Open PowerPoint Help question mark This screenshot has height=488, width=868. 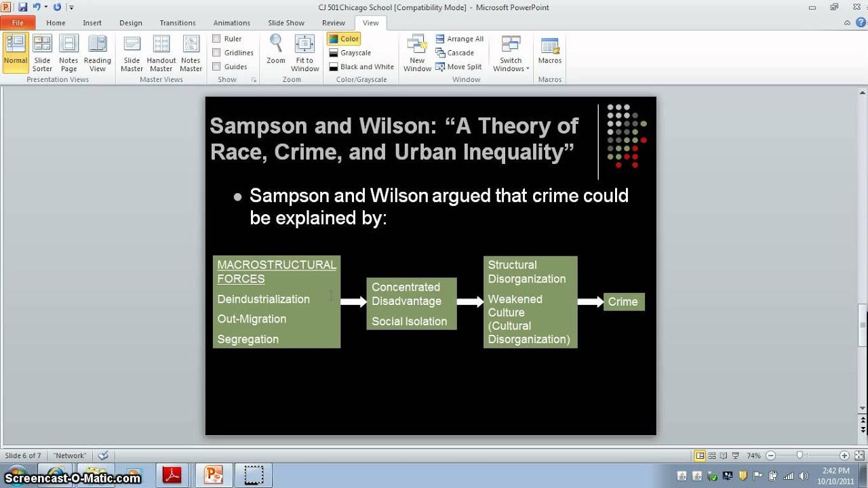pyautogui.click(x=861, y=22)
